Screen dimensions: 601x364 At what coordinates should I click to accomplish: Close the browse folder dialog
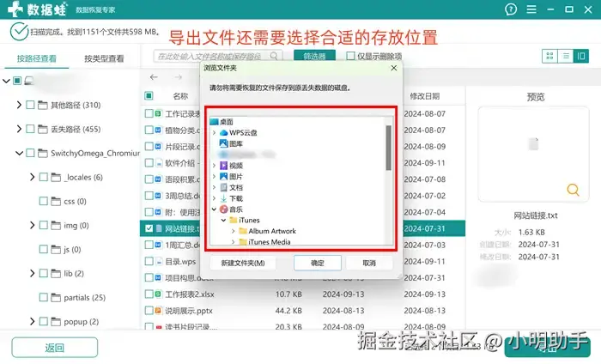click(393, 68)
